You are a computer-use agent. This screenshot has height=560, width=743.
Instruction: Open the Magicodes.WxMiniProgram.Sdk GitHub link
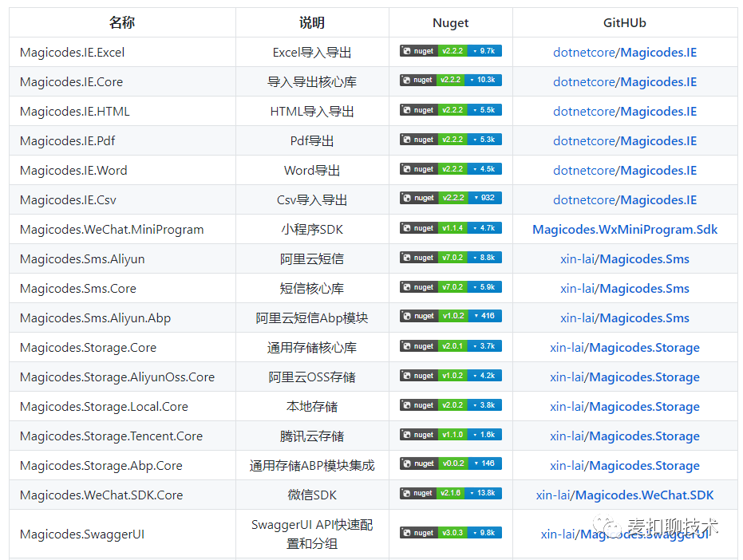pos(625,229)
